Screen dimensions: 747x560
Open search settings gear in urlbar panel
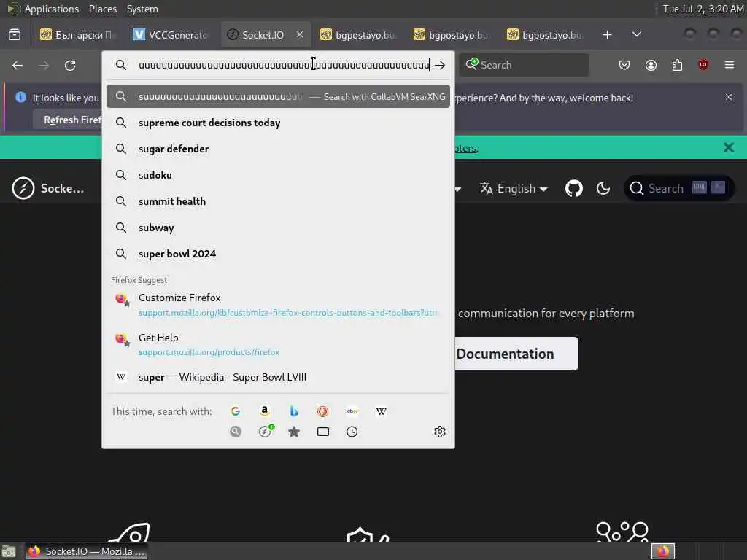coord(440,432)
